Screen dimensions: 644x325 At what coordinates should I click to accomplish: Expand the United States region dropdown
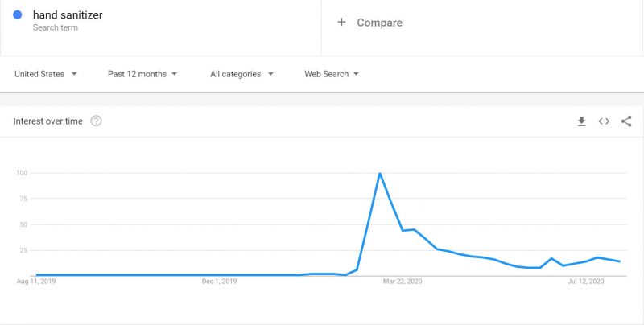click(x=46, y=74)
